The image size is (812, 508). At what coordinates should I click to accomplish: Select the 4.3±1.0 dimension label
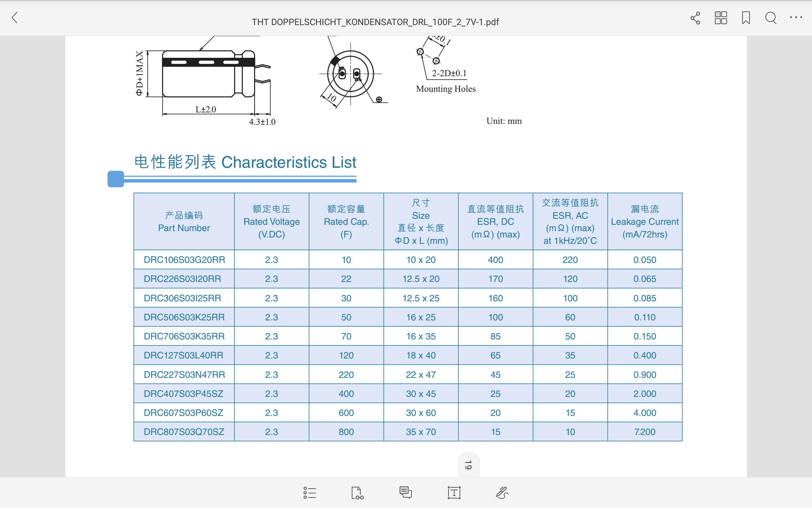click(262, 122)
